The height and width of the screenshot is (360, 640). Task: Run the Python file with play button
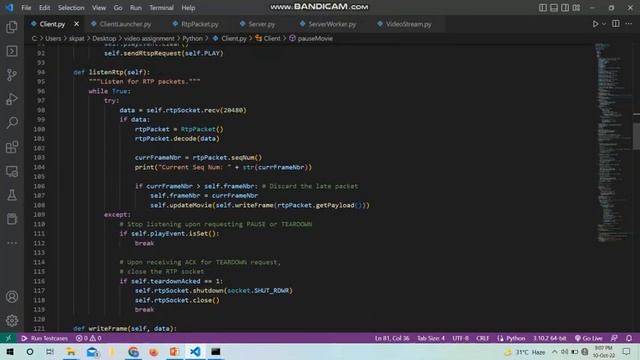[x=596, y=24]
